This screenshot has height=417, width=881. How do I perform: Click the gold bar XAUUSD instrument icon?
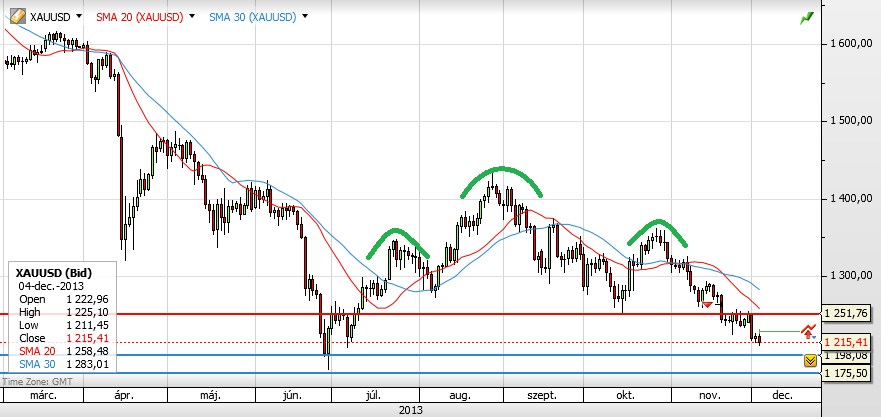coord(17,16)
